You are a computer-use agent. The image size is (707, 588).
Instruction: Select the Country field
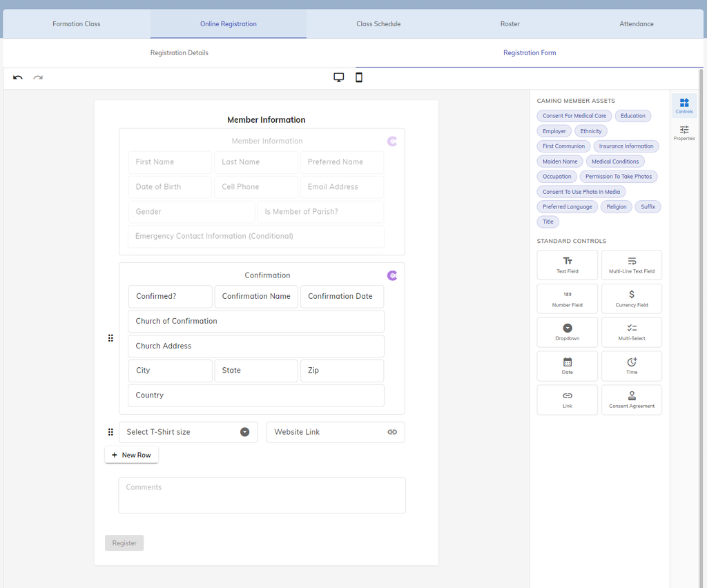pos(256,395)
